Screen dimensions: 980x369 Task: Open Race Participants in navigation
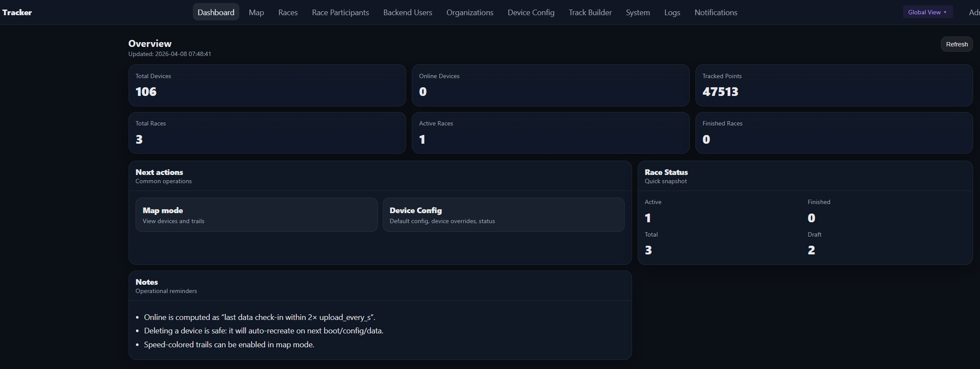(340, 13)
